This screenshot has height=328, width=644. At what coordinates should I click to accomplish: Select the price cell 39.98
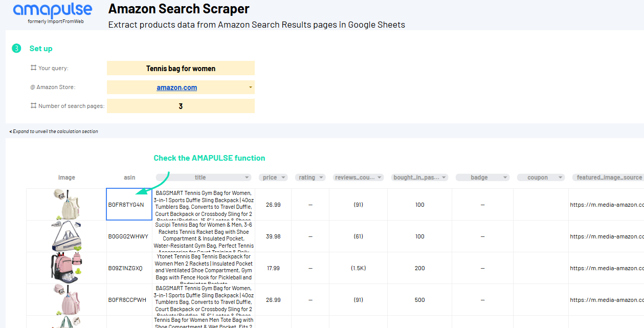point(273,236)
